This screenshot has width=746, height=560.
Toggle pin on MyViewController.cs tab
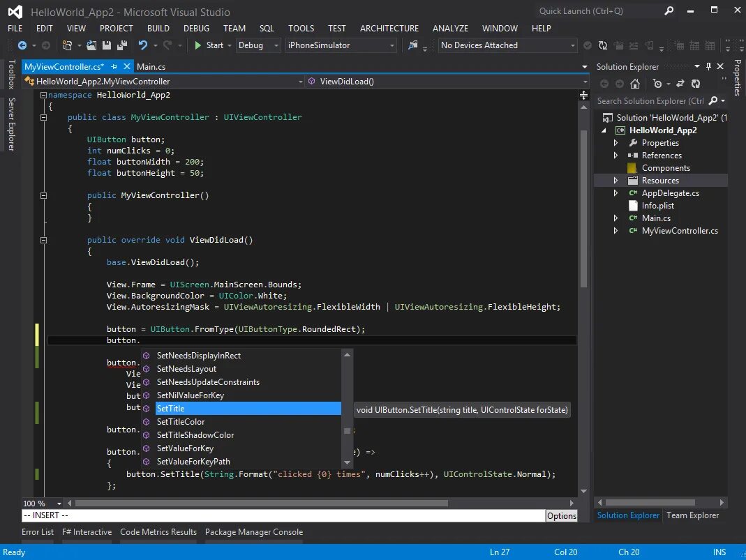[x=113, y=66]
